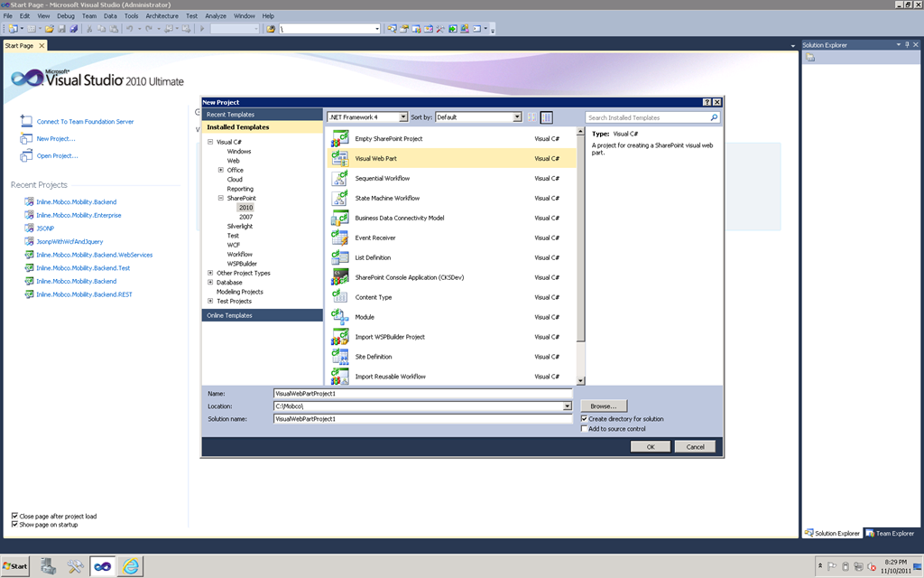
Task: Select the Module template icon
Action: point(339,317)
